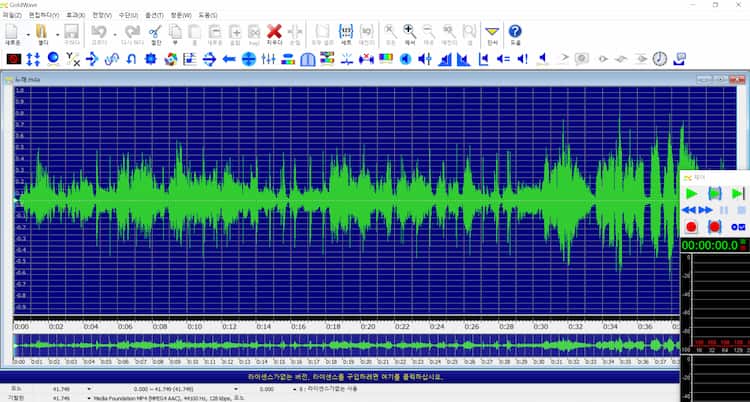This screenshot has width=750, height=402.
Task: Open the effect with vertical double arrows icon
Action: click(33, 59)
